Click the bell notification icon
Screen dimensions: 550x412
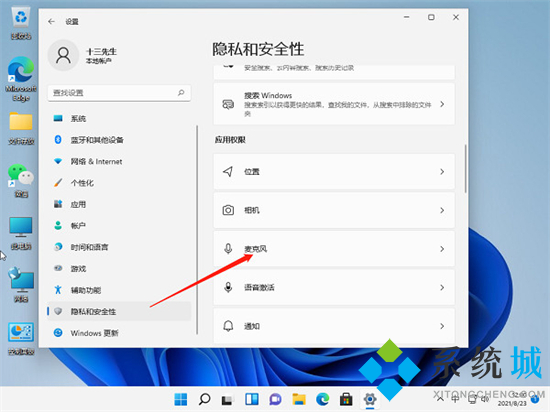click(228, 326)
